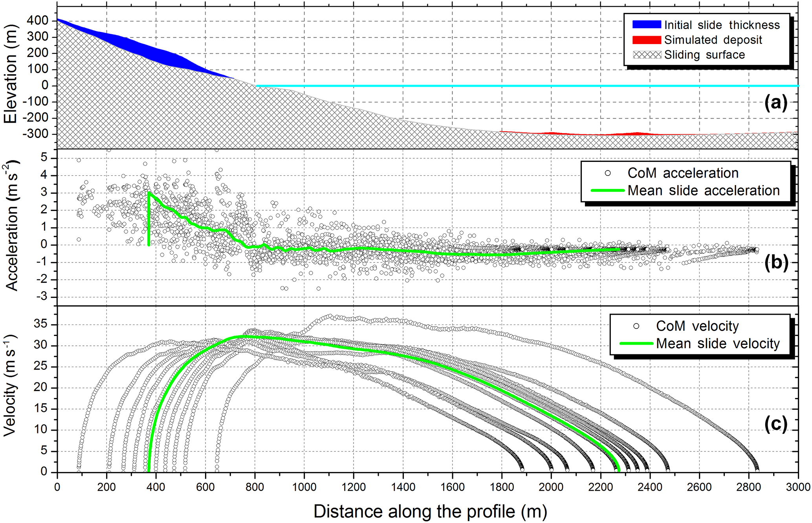Click the green Mean slide acceleration legend line
This screenshot has height=523, width=812.
tap(607, 191)
